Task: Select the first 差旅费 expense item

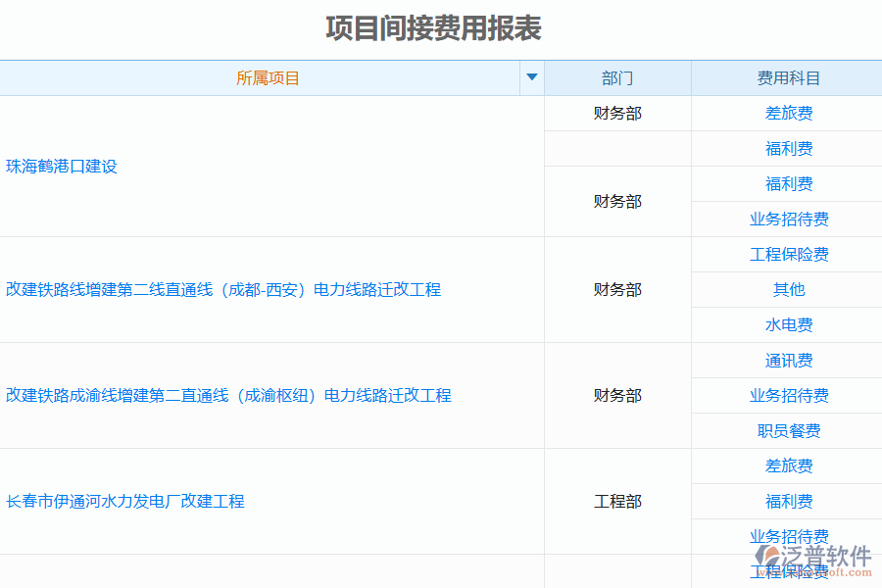Action: (x=789, y=113)
